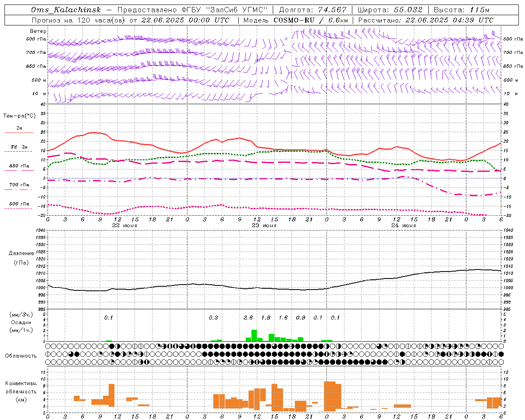Click the '23 июня' date label

[264, 226]
